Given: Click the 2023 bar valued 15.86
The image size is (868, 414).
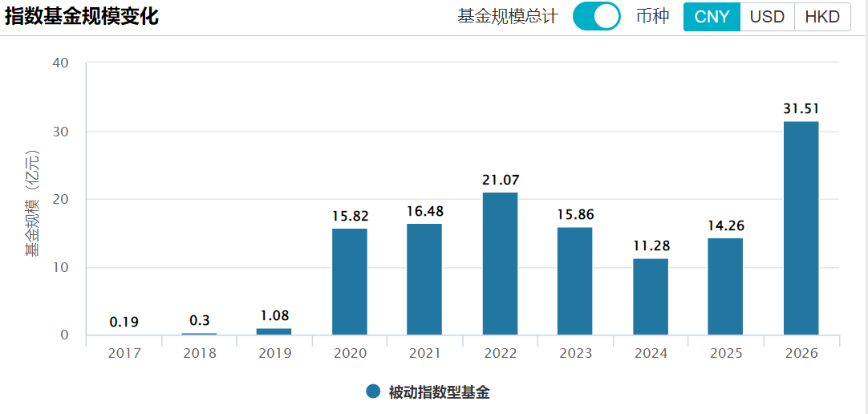Looking at the screenshot, I should pyautogui.click(x=574, y=281).
